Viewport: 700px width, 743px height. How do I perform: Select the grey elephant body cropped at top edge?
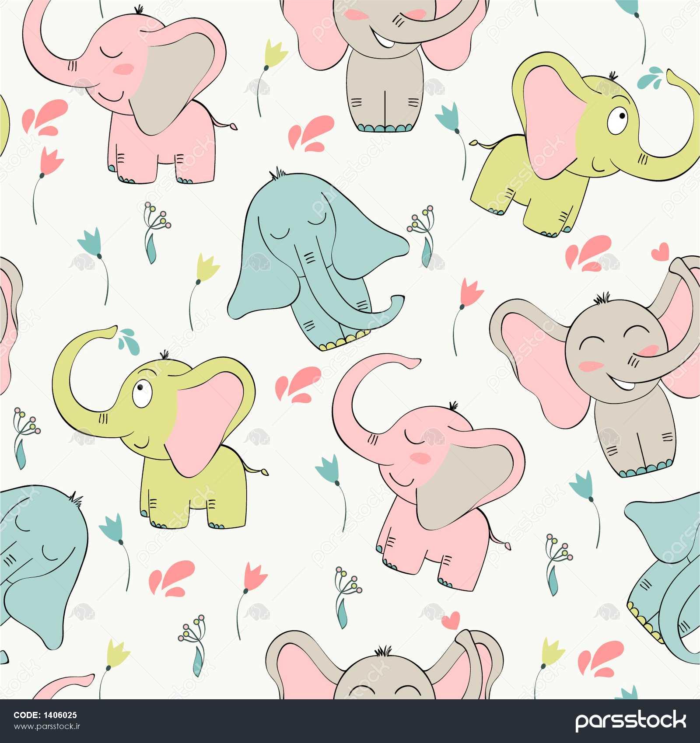click(x=385, y=66)
